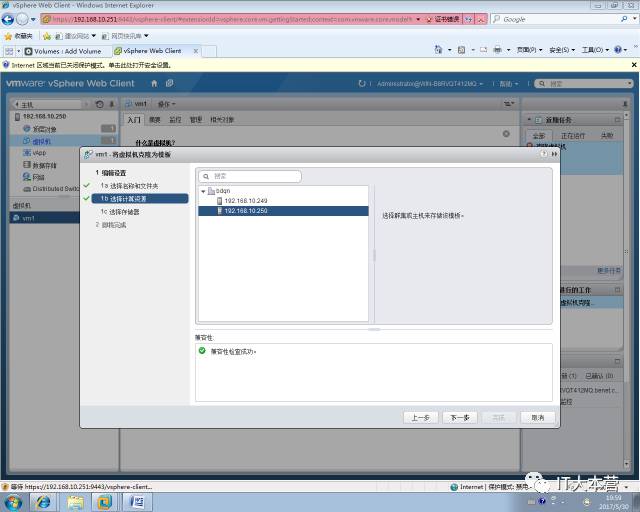Click the Cancel button in wizard

click(x=538, y=418)
